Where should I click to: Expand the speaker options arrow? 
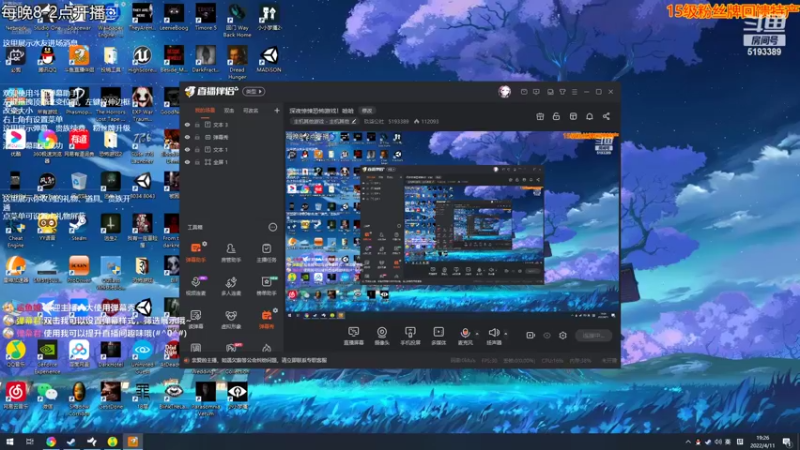click(506, 334)
